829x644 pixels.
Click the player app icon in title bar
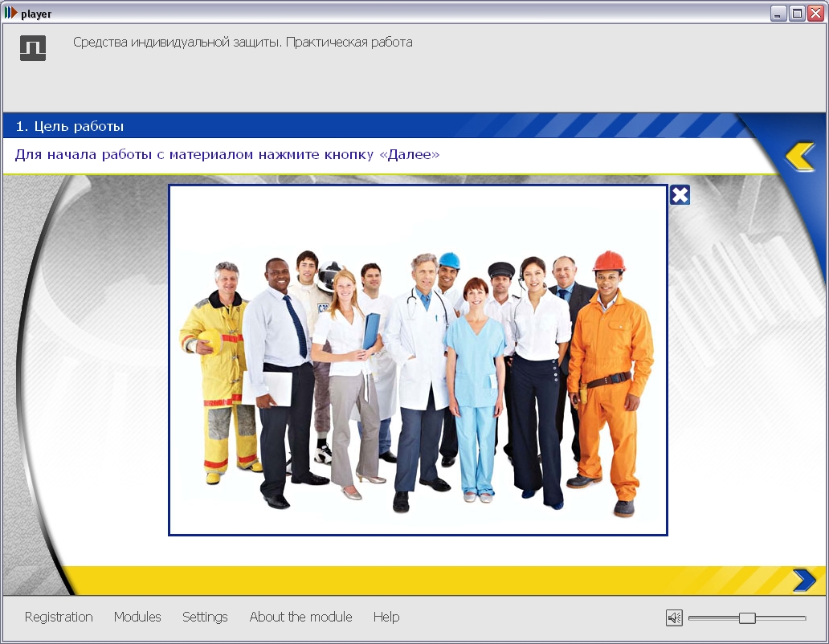click(x=10, y=14)
